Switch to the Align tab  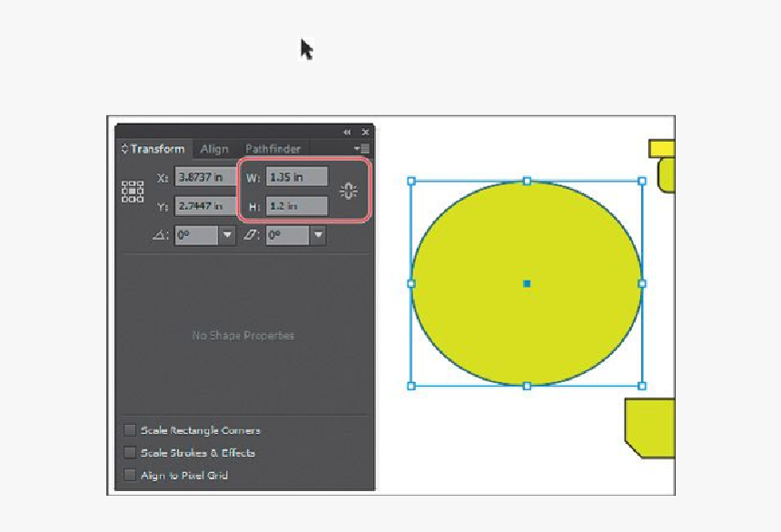tap(214, 149)
